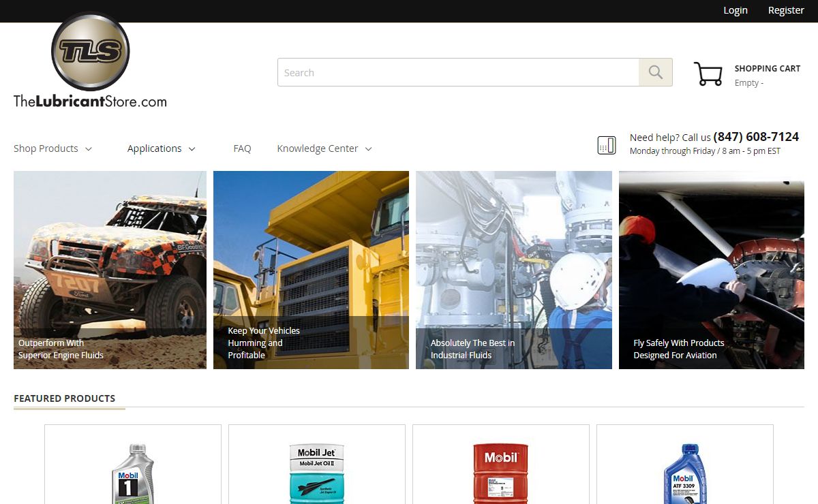Click the Applications chevron arrow

(x=192, y=149)
